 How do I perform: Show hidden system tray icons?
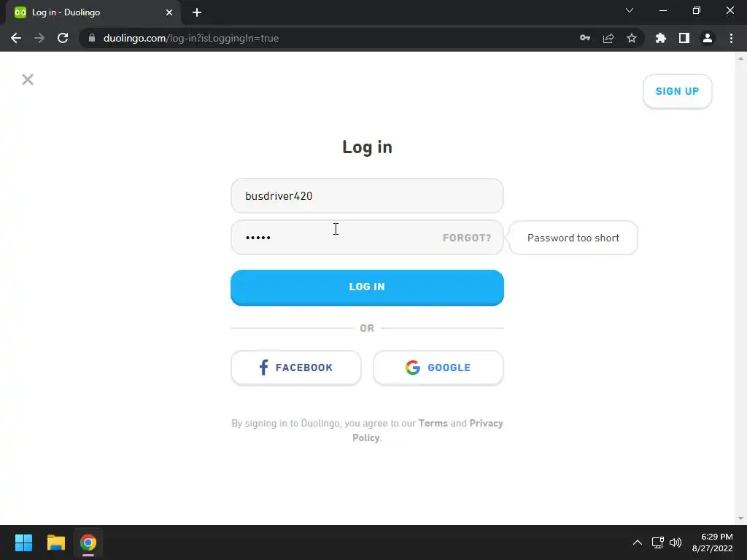pyautogui.click(x=638, y=542)
